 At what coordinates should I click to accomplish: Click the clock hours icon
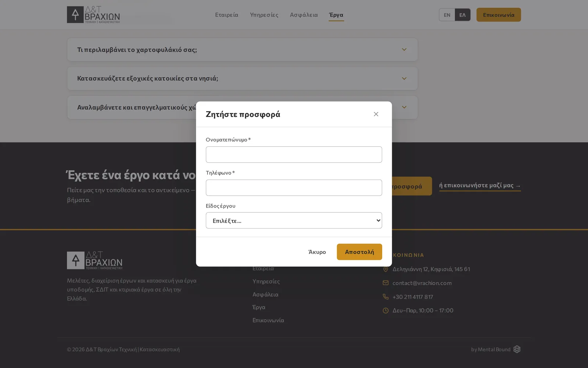pyautogui.click(x=386, y=311)
